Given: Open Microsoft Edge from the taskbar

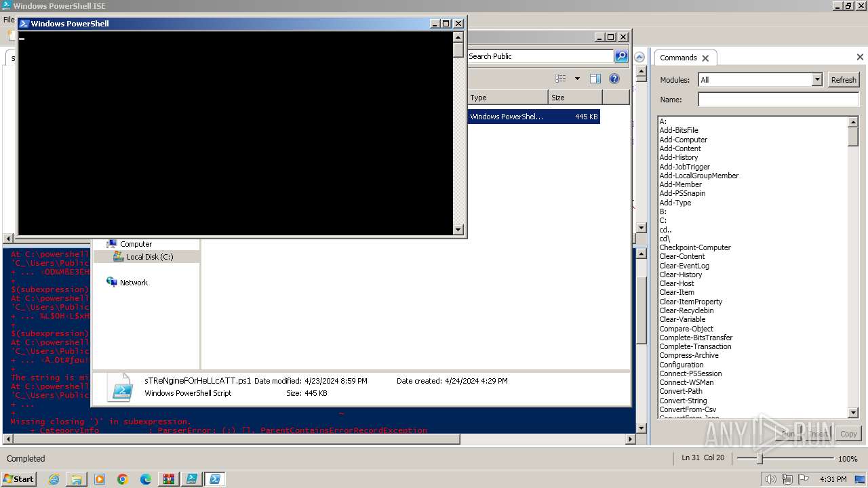Looking at the screenshot, I should (x=146, y=479).
